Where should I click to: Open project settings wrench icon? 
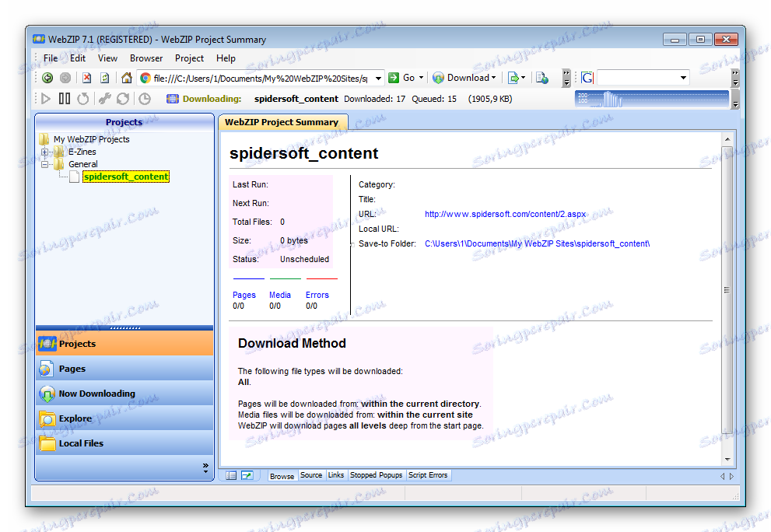[x=104, y=99]
